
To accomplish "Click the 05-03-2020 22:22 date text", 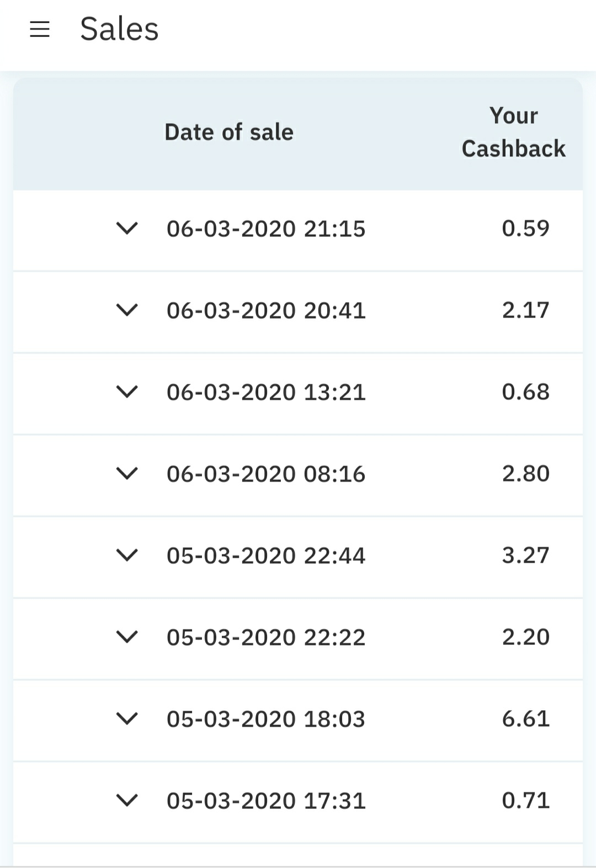I will 266,637.
